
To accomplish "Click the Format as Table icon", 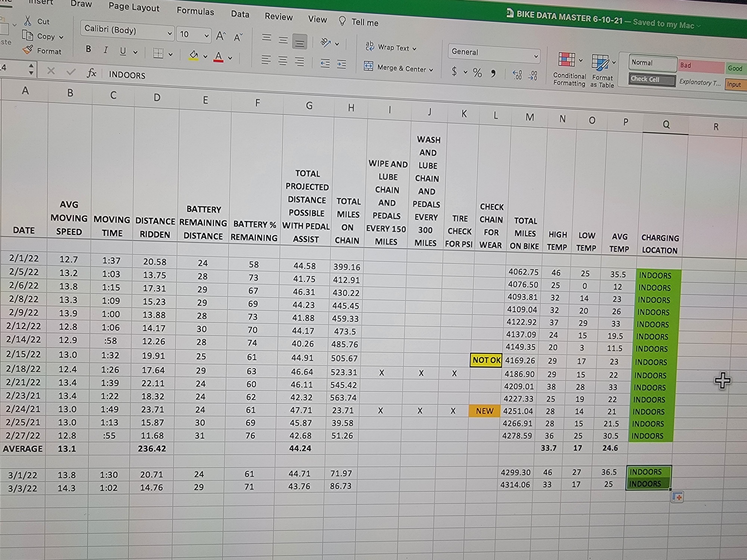I will pos(600,62).
